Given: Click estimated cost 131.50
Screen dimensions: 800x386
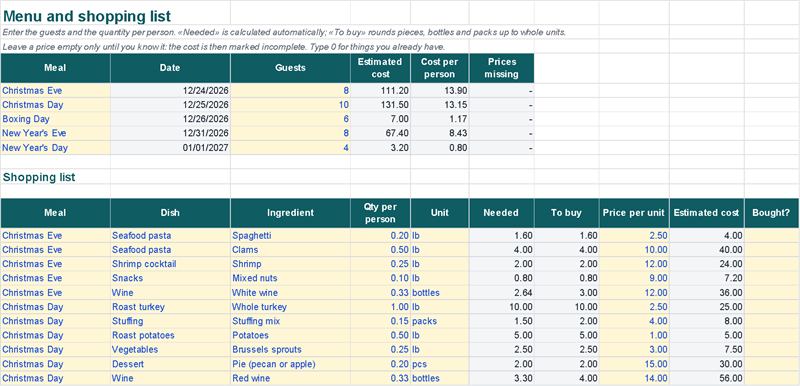Looking at the screenshot, I should [381, 105].
